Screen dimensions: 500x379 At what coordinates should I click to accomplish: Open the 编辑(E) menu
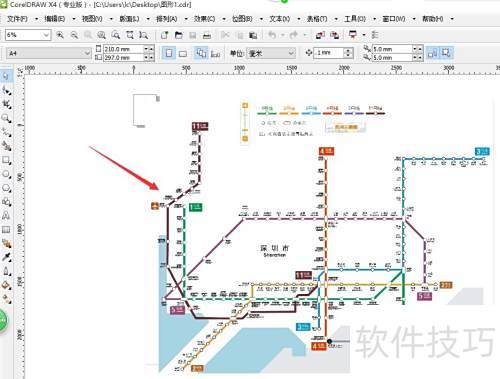tap(55, 19)
